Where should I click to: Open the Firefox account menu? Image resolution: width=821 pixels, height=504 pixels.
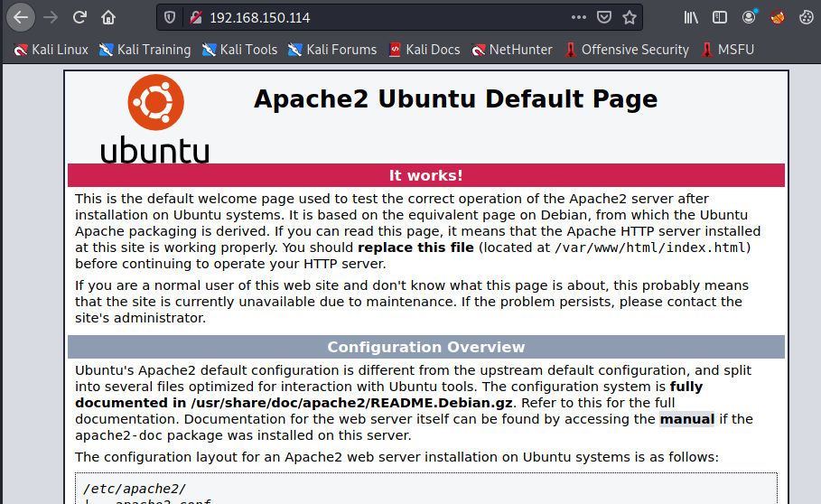(x=749, y=17)
